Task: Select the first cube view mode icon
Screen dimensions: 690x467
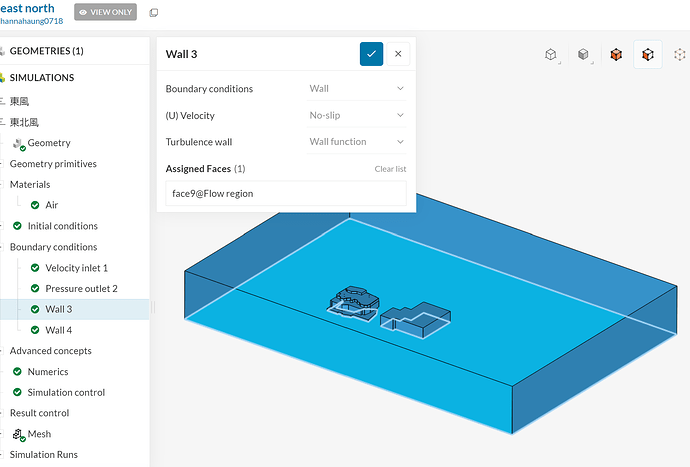Action: (x=551, y=55)
